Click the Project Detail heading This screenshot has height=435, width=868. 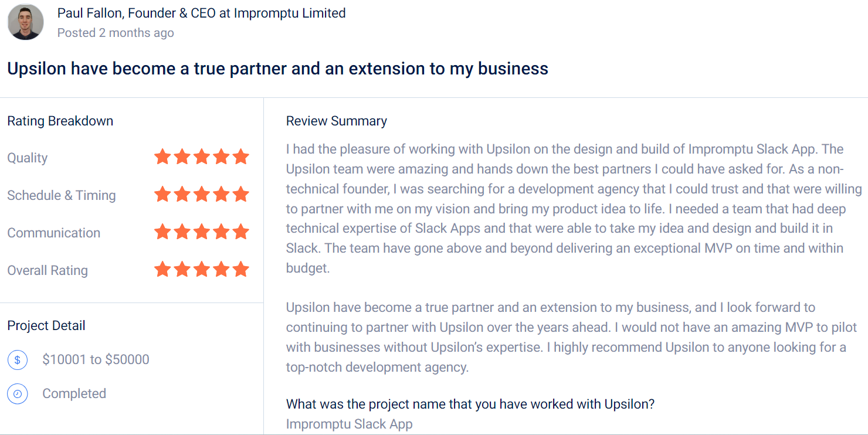pyautogui.click(x=46, y=326)
